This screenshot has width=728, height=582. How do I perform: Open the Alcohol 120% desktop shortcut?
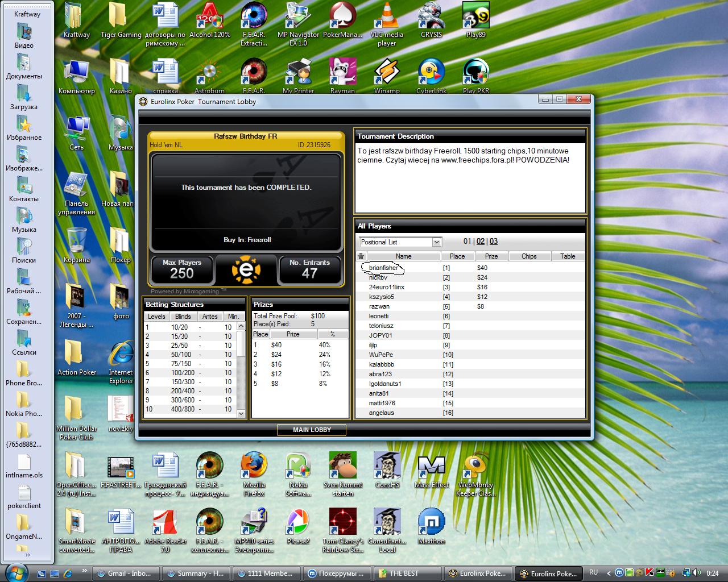pos(210,20)
